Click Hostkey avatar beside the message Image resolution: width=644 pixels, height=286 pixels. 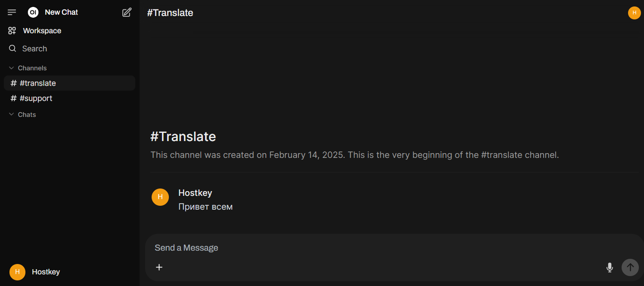coord(160,197)
